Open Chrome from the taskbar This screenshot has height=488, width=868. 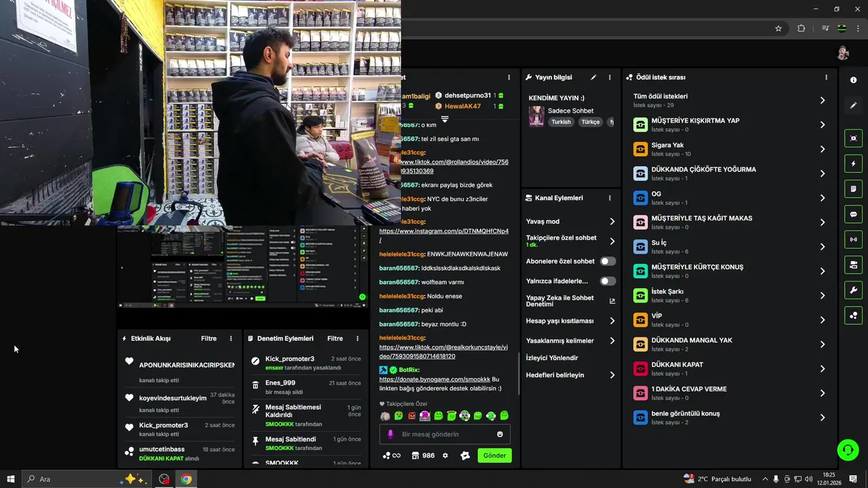[x=186, y=479]
